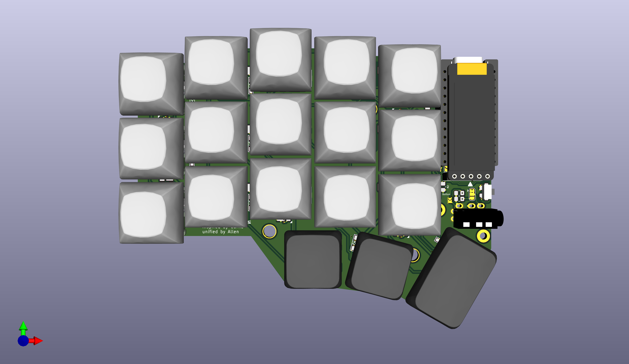Click the white slide power switch
Viewport: 629px width, 364px height.
coord(488,192)
